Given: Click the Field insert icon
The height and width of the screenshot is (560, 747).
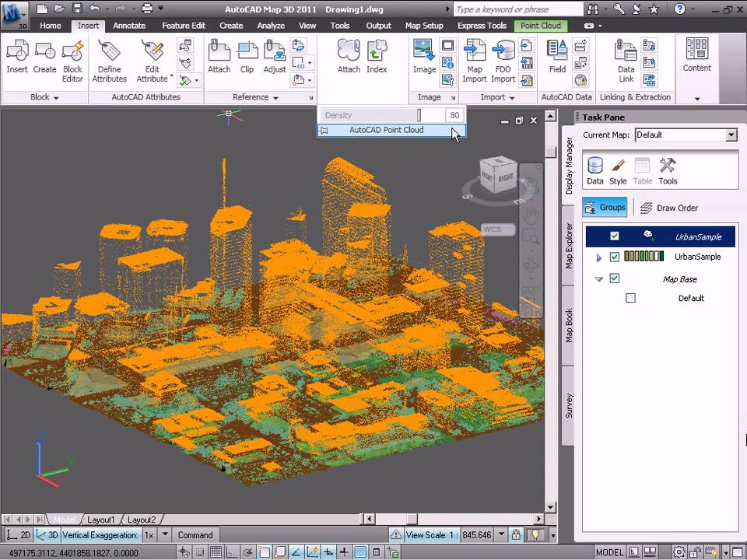Looking at the screenshot, I should pyautogui.click(x=557, y=57).
